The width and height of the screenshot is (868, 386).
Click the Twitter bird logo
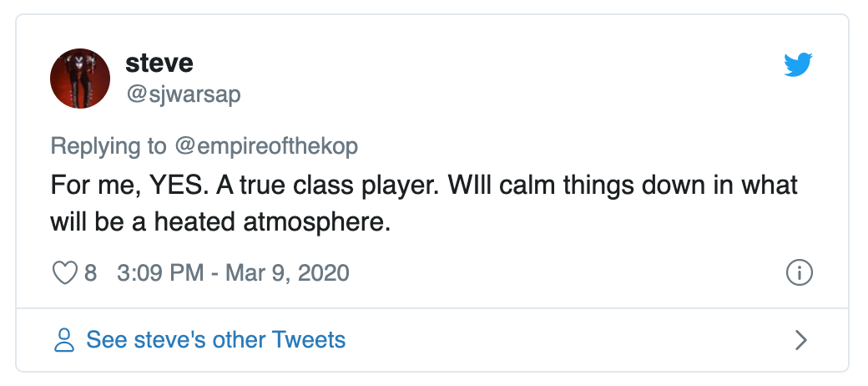tap(798, 65)
